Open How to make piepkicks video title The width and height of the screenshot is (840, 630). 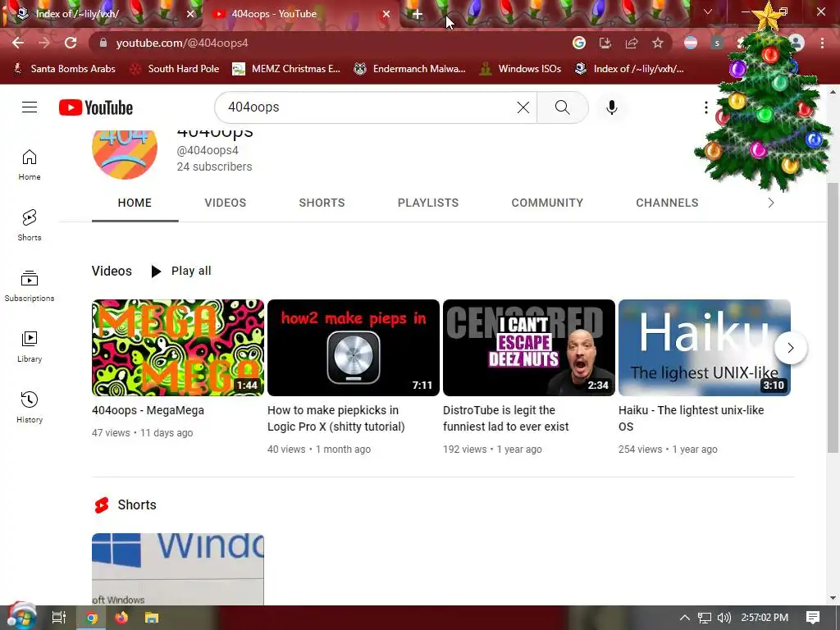pyautogui.click(x=336, y=418)
